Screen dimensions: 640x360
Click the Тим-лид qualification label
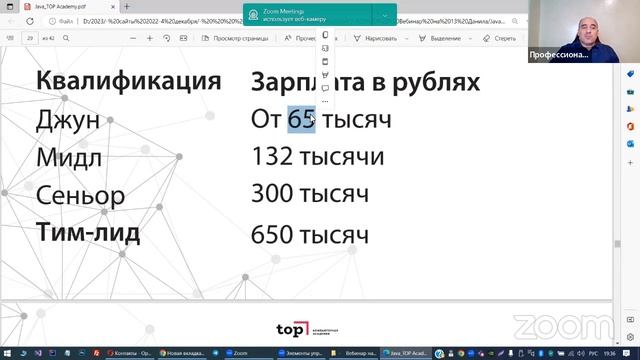88,232
